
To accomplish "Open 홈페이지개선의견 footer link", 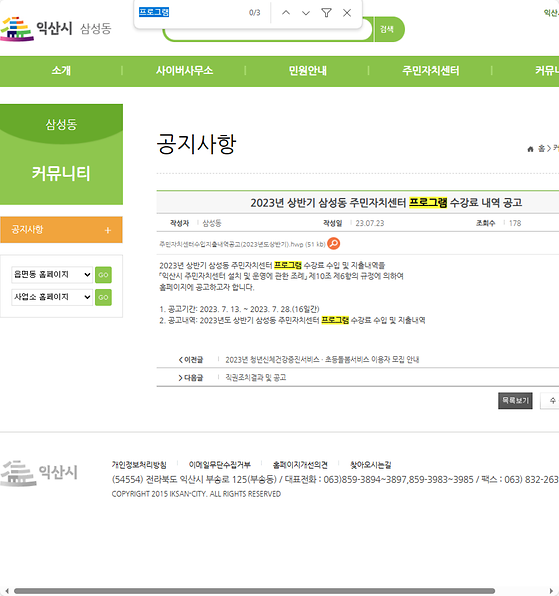I will coord(300,464).
